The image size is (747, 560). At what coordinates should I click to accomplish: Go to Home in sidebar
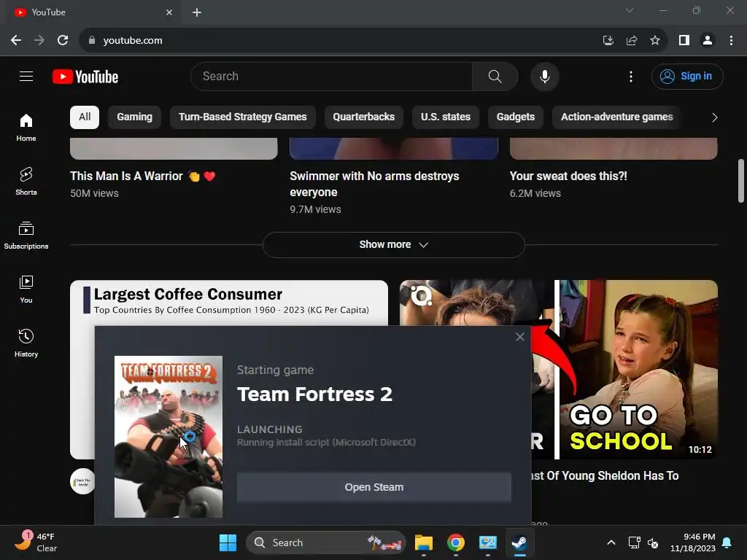(x=26, y=127)
